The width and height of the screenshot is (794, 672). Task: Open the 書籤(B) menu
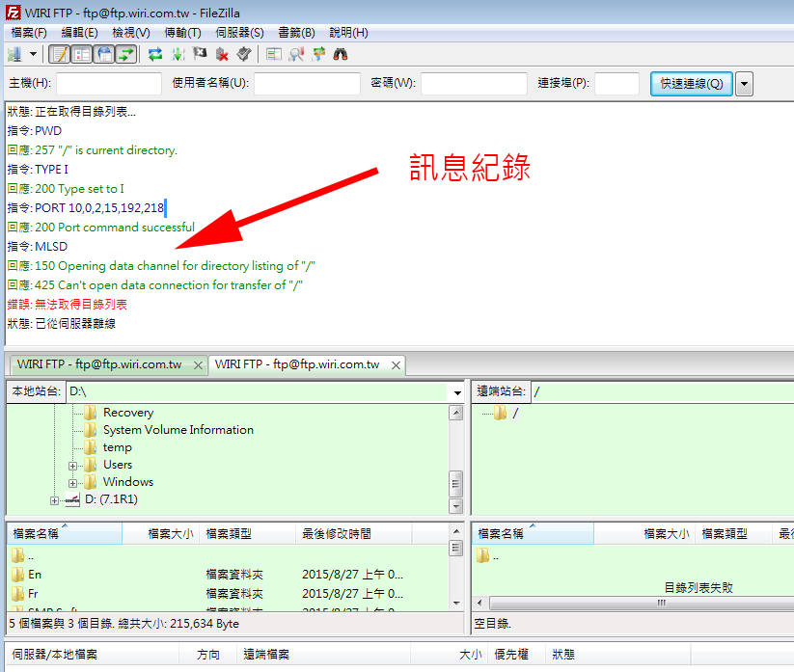297,33
